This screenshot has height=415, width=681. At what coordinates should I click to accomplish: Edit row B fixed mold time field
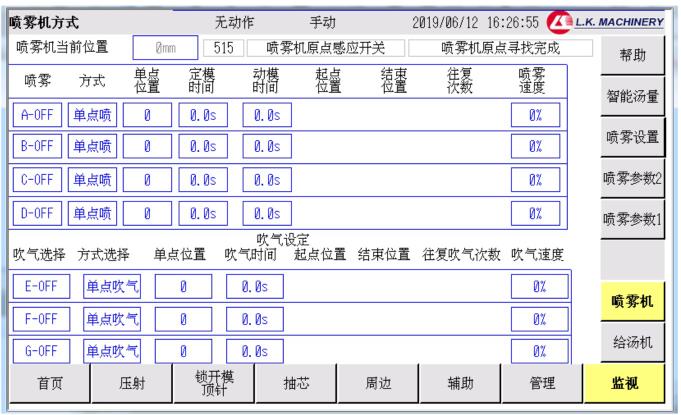click(203, 146)
